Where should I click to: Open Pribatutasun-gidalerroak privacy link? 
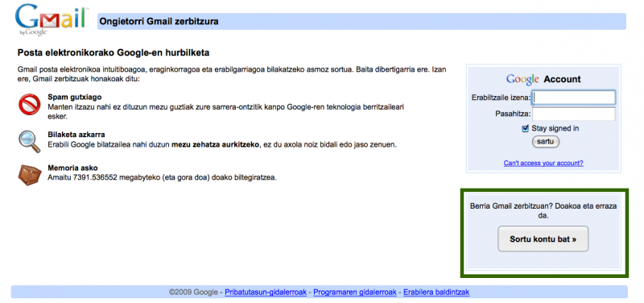pyautogui.click(x=266, y=293)
